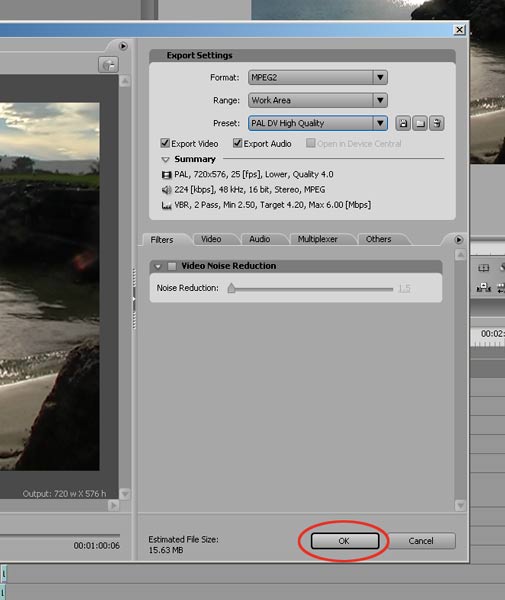Image resolution: width=505 pixels, height=600 pixels.
Task: Open the Format dropdown showing MPEG2
Action: (x=318, y=78)
